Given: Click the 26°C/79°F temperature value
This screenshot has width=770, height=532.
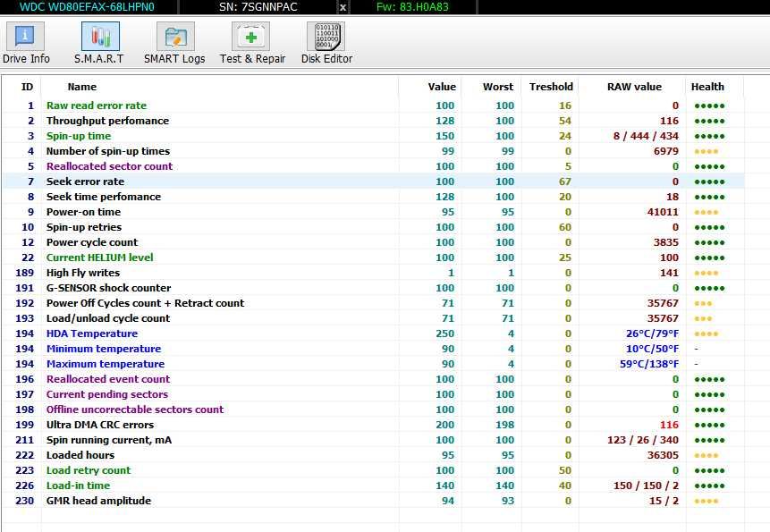Looking at the screenshot, I should (x=652, y=334).
